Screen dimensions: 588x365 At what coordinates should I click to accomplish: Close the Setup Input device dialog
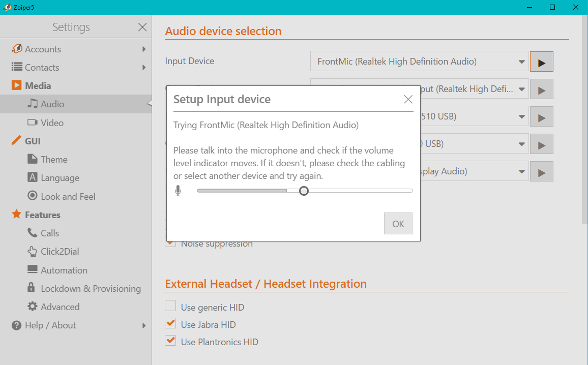(x=408, y=100)
